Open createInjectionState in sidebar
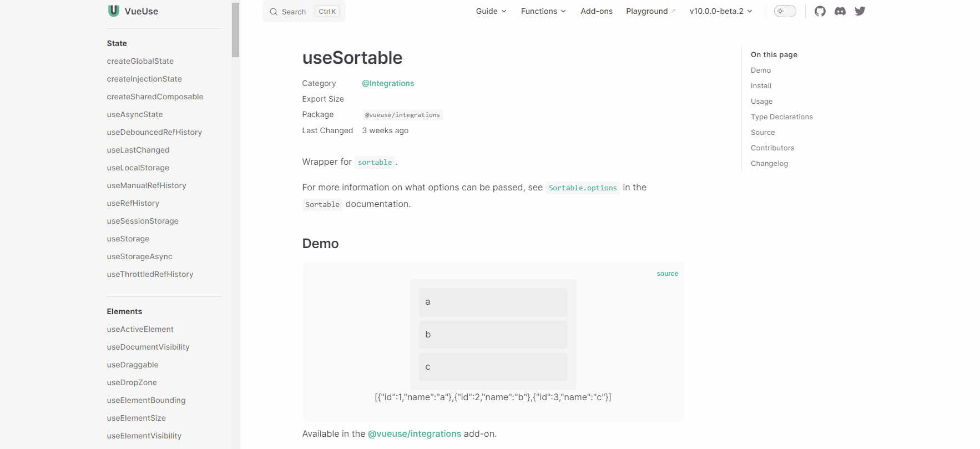The height and width of the screenshot is (449, 980). (x=144, y=79)
